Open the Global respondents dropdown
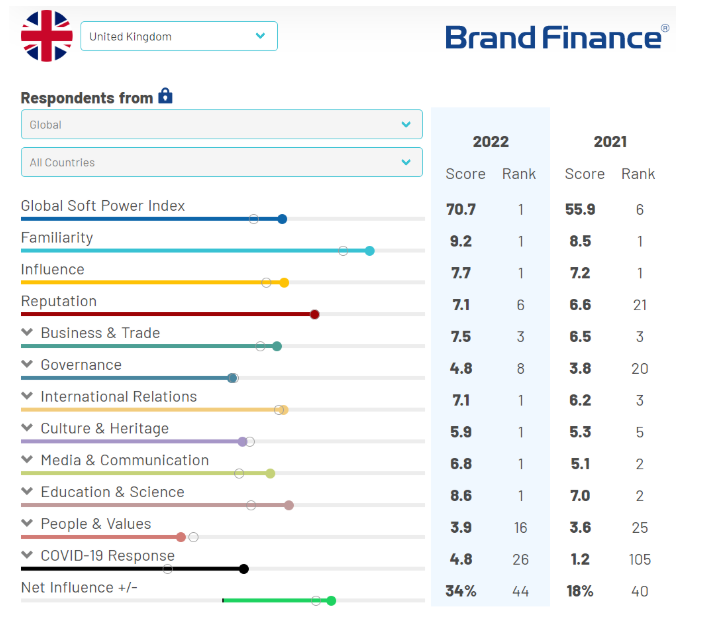Image resolution: width=701 pixels, height=627 pixels. click(x=221, y=125)
